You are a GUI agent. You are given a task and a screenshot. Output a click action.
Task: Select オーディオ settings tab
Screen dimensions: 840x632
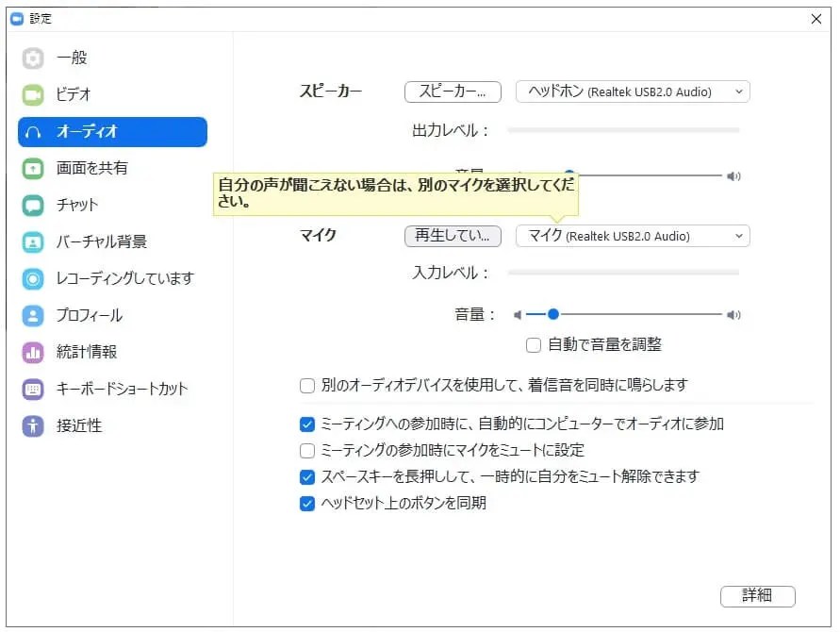112,132
